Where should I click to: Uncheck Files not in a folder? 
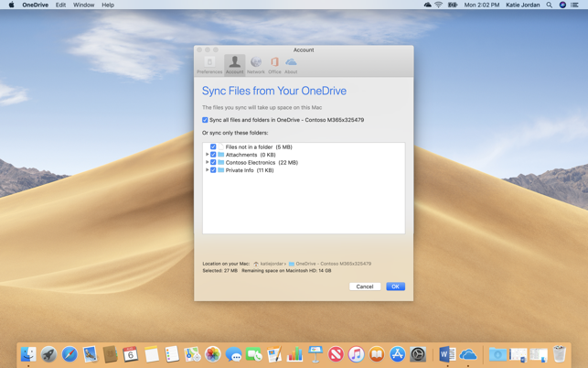[213, 146]
